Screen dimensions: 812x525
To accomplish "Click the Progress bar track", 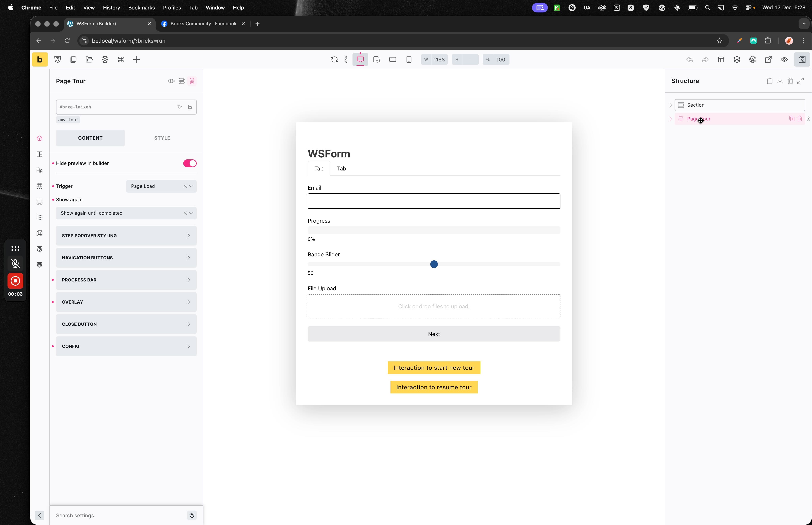I will click(434, 230).
